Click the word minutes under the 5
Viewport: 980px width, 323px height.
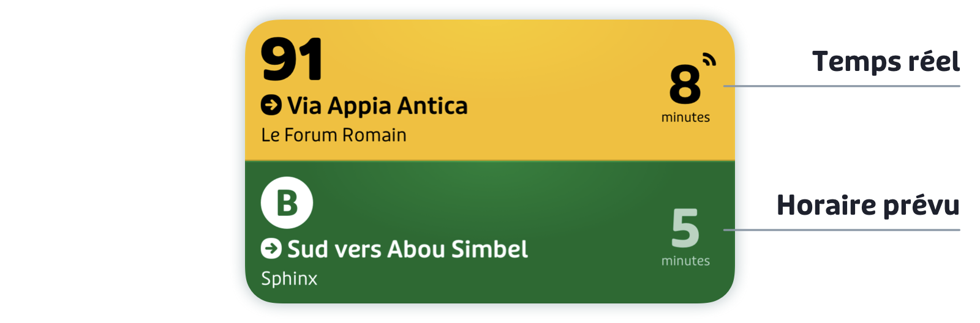pos(685,261)
